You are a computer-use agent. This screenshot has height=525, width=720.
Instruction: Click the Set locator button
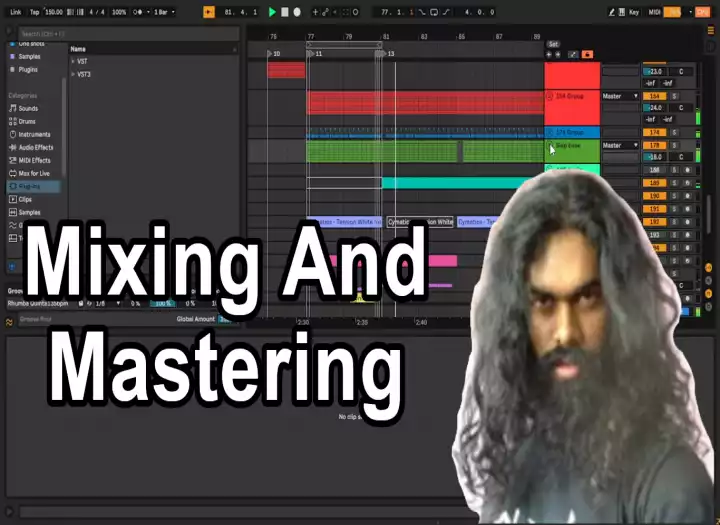click(x=553, y=44)
